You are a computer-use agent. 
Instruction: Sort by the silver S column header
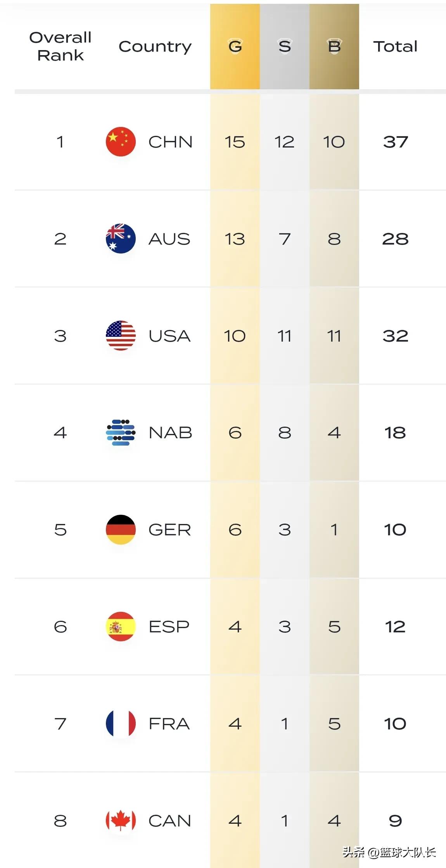pos(285,47)
